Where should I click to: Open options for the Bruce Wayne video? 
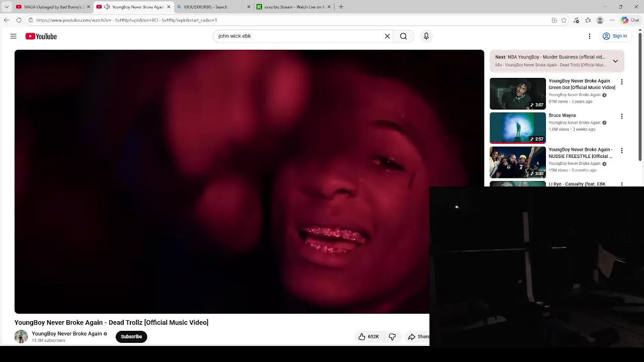622,116
